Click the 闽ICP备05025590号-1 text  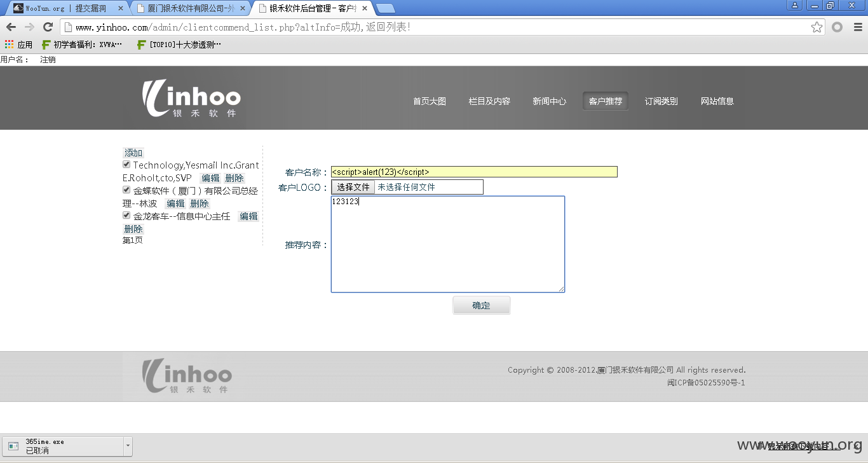tap(706, 383)
